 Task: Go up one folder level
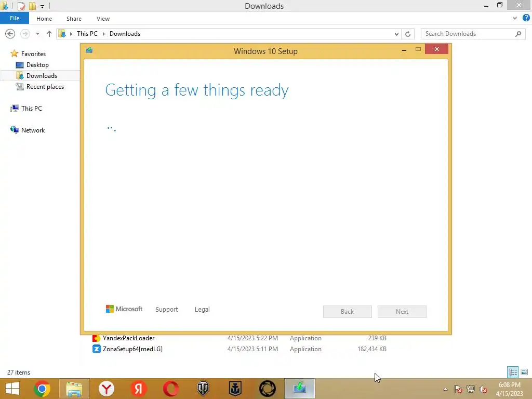[49, 34]
